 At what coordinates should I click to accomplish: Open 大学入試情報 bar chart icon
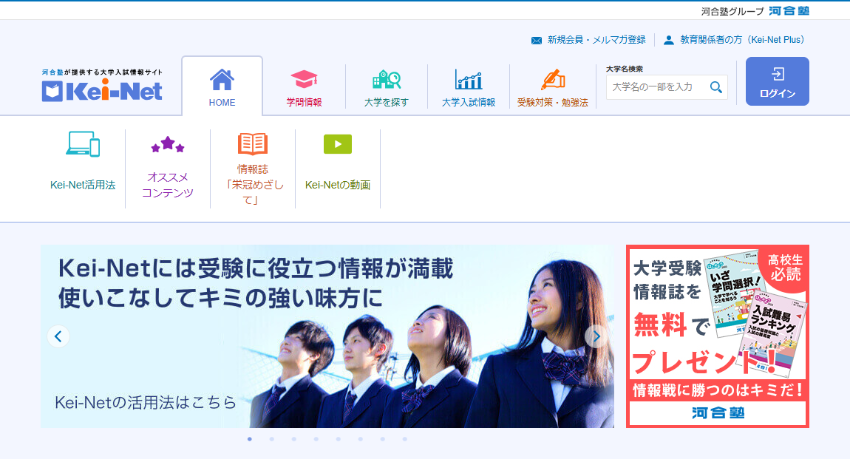click(x=468, y=80)
